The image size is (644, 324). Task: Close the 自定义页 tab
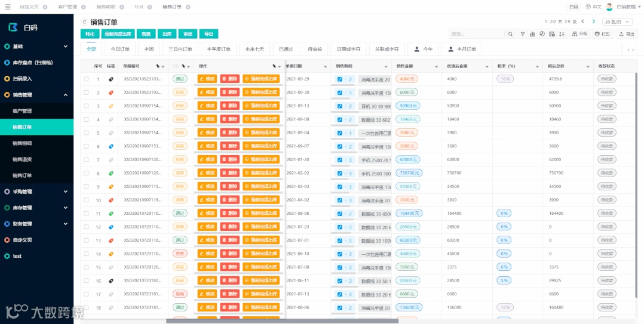45,7
